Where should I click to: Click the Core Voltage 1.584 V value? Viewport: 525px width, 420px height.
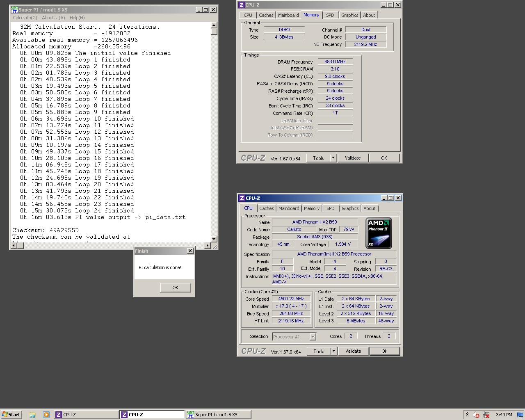[x=343, y=244]
